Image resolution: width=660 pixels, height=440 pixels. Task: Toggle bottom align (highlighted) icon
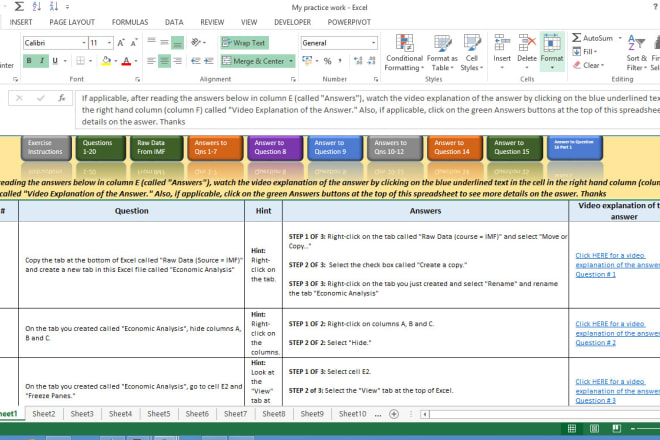point(178,43)
